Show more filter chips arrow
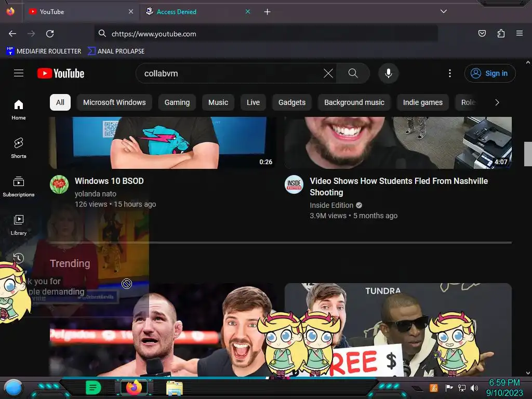This screenshot has height=399, width=532. click(x=497, y=102)
